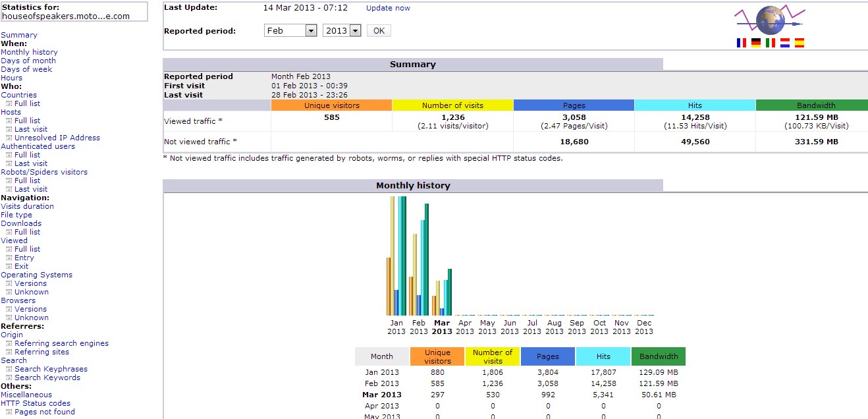Click the Spanish flag icon
Screen dimensions: 868x419
tap(800, 43)
